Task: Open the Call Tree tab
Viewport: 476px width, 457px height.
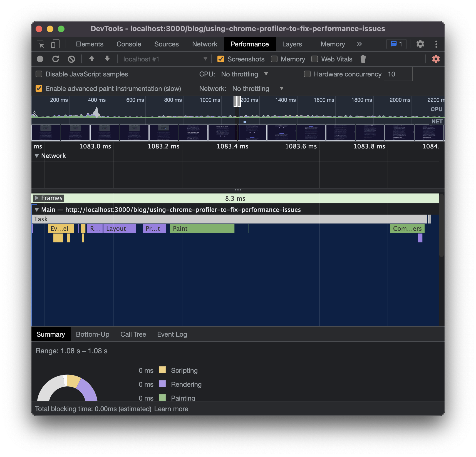Action: pos(133,334)
